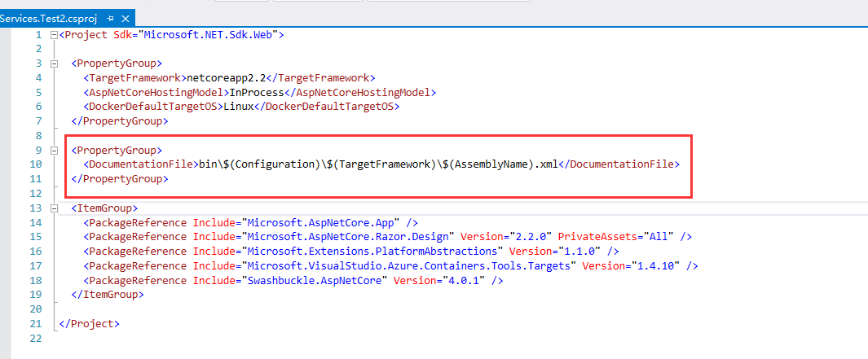
Task: Click the PackageReference tag on line 18
Action: 138,281
